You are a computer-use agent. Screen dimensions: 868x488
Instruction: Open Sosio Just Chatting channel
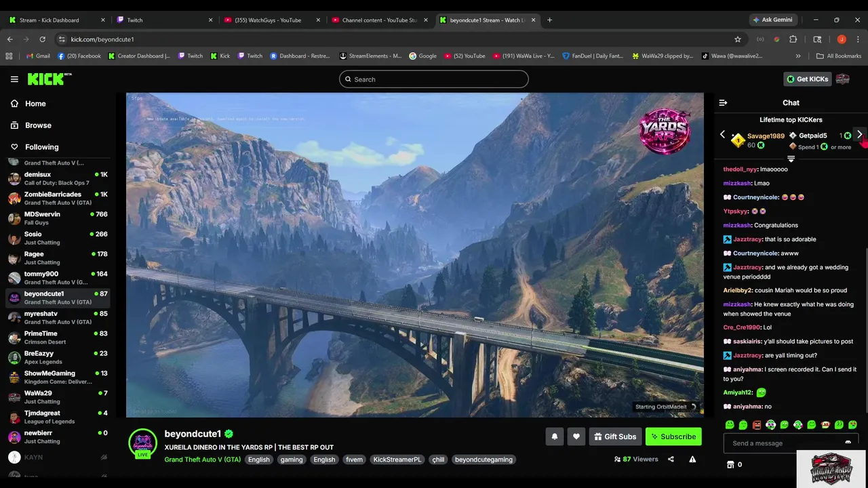pyautogui.click(x=57, y=238)
